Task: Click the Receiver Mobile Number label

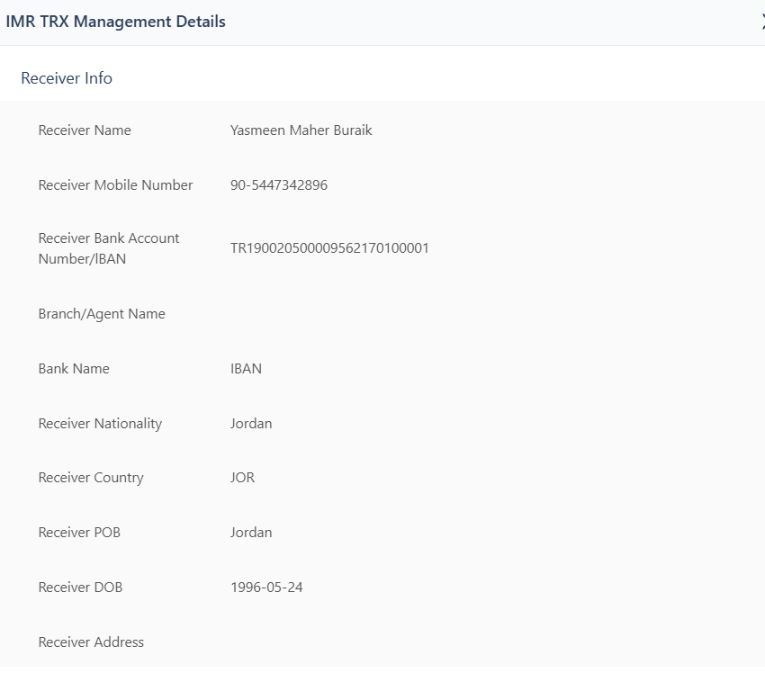Action: click(x=115, y=185)
